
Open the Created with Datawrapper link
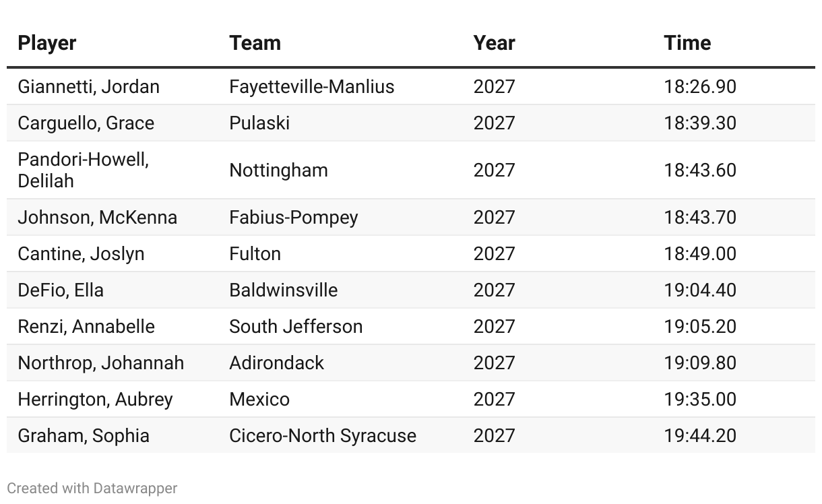coord(92,489)
